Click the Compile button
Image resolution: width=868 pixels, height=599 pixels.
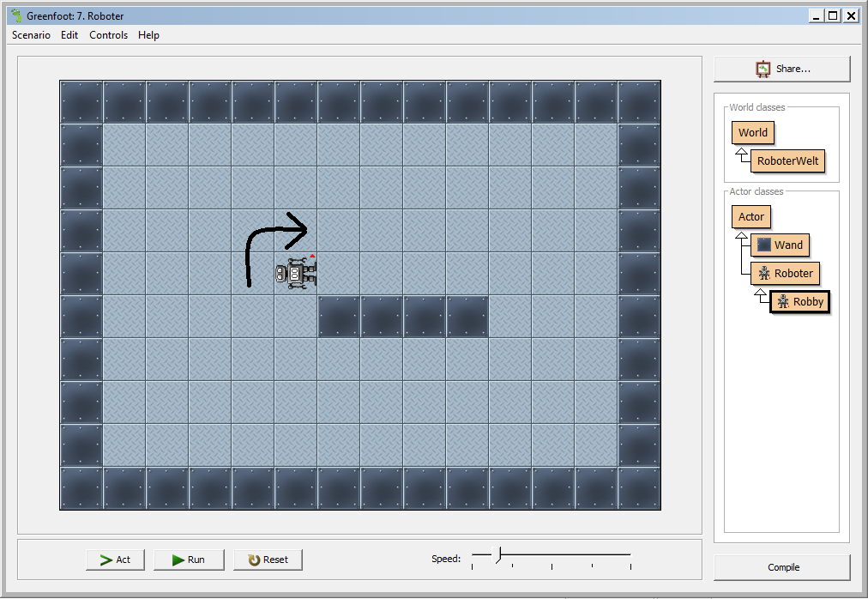(782, 567)
